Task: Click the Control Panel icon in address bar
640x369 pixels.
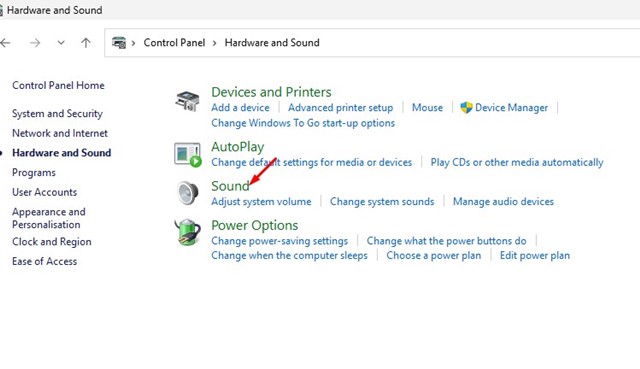Action: coord(119,42)
